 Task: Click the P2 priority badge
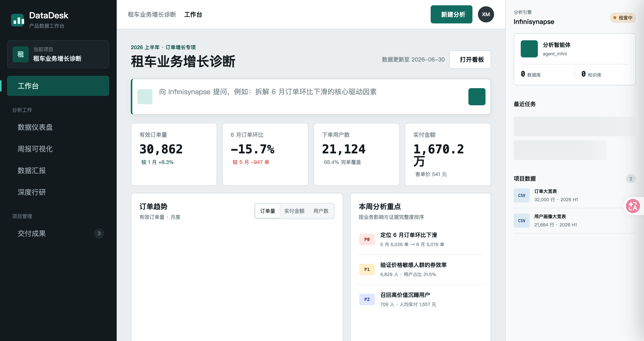coord(367,299)
